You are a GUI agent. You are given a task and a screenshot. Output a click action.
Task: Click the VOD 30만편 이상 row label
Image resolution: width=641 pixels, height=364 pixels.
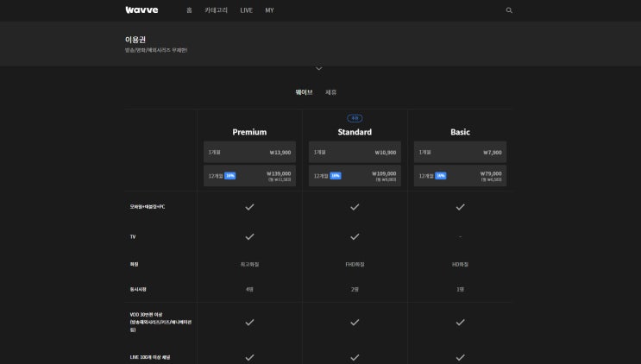point(160,322)
